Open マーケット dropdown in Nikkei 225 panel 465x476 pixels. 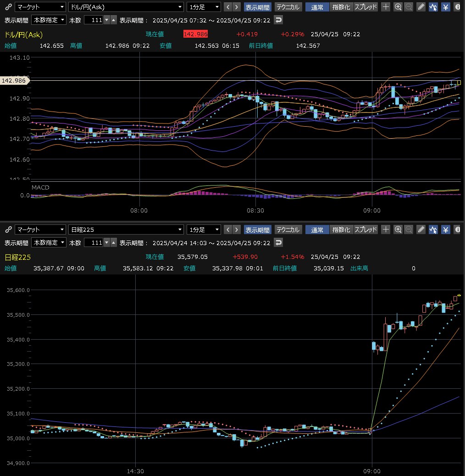[40, 230]
